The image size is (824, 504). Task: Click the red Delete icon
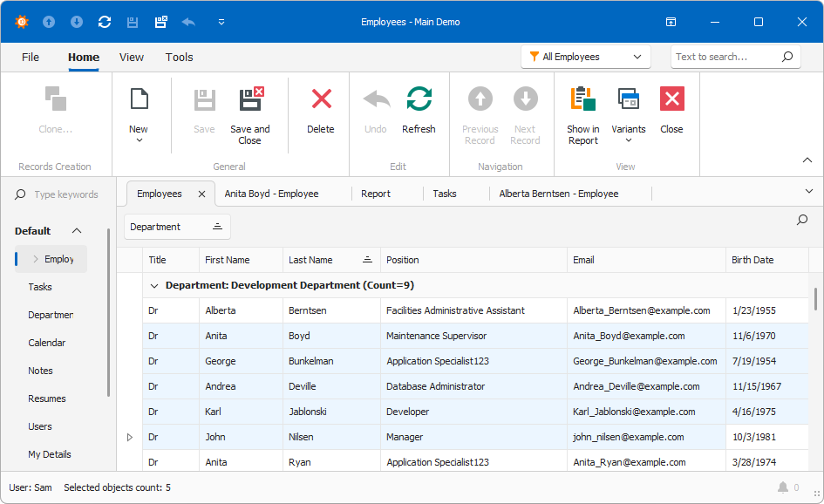321,99
